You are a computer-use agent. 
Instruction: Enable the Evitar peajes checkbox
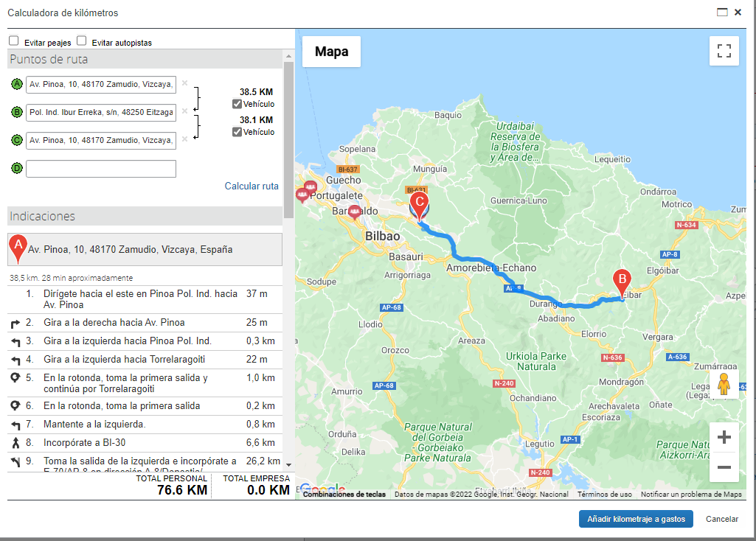point(13,41)
